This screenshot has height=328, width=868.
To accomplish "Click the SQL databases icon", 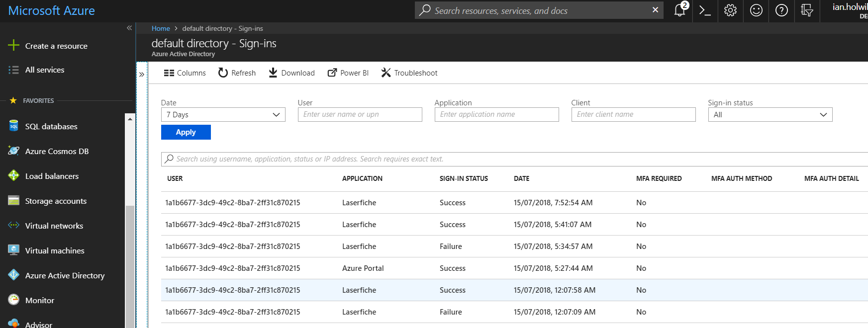I will click(13, 126).
